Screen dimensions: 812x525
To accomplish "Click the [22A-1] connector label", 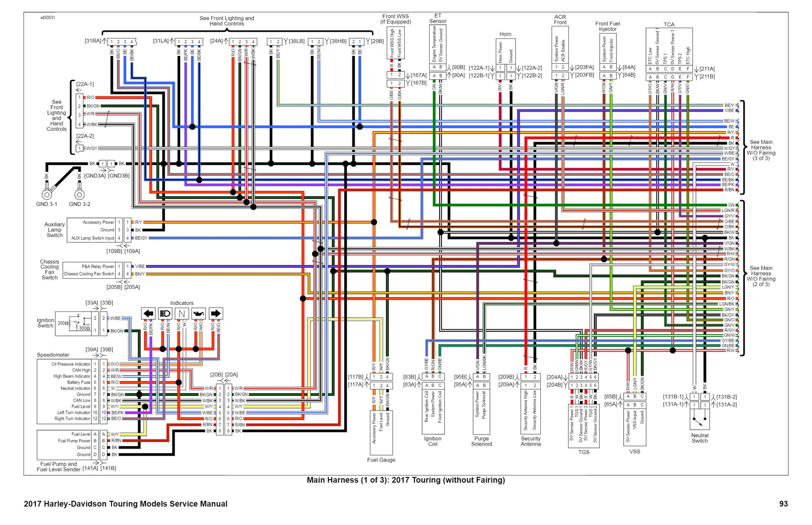I will (x=85, y=84).
